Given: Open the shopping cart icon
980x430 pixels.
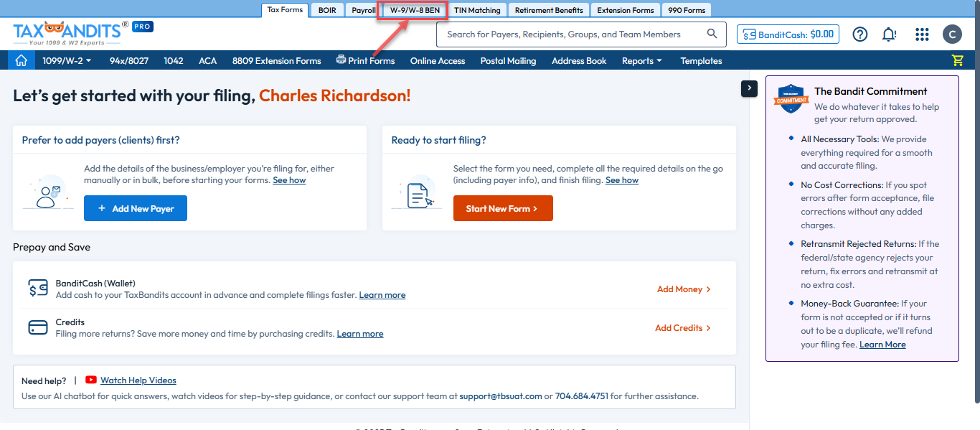Looking at the screenshot, I should pos(957,60).
